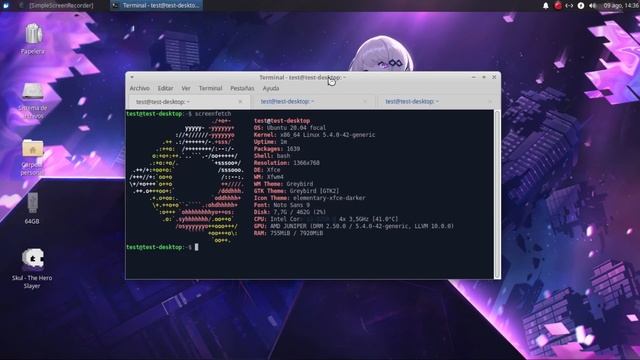Open the Archivo menu
The height and width of the screenshot is (360, 640).
click(140, 88)
